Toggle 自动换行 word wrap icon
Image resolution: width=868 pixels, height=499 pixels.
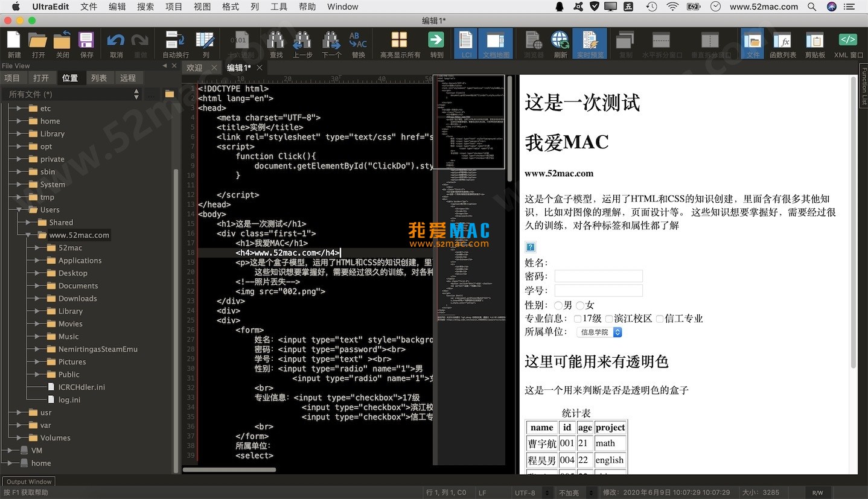[175, 40]
